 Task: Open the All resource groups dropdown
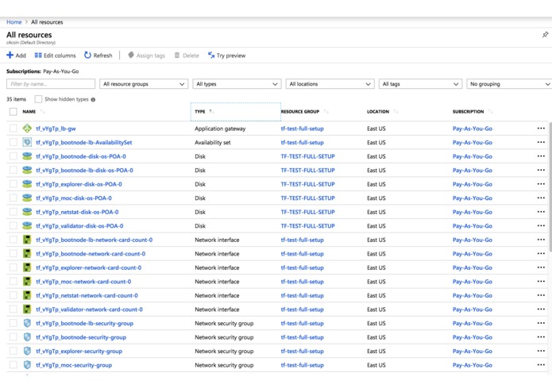tap(144, 84)
